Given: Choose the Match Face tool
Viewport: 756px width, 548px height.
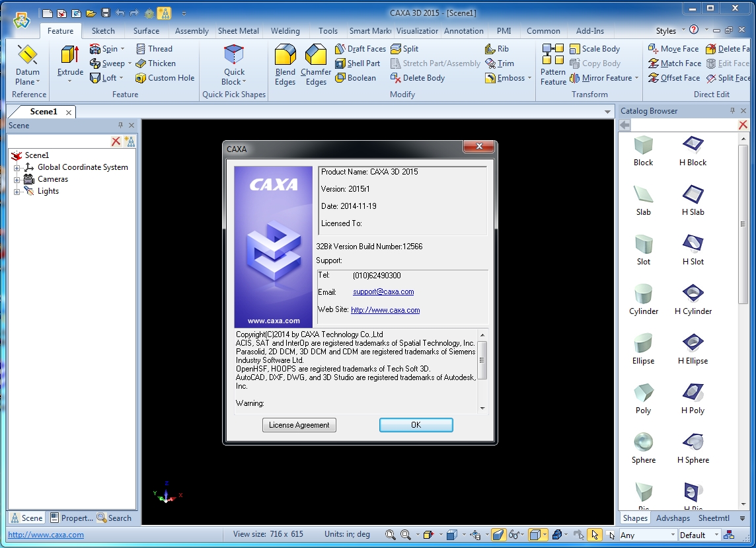Looking at the screenshot, I should pos(675,63).
